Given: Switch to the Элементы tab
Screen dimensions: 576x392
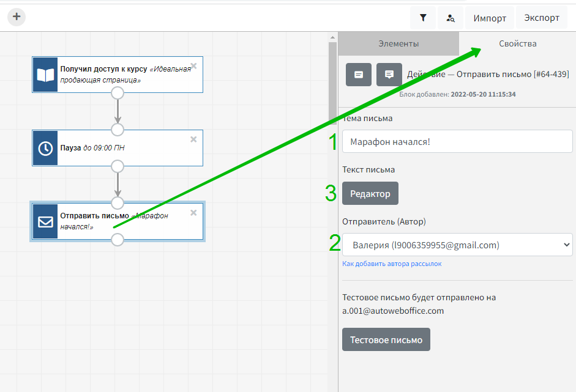Looking at the screenshot, I should coord(398,44).
